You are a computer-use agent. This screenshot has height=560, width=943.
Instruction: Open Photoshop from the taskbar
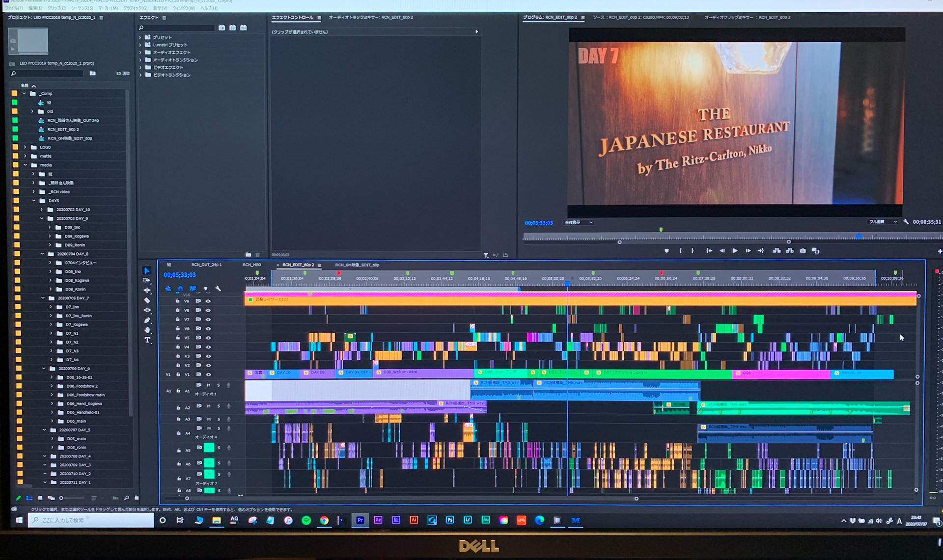(x=450, y=520)
